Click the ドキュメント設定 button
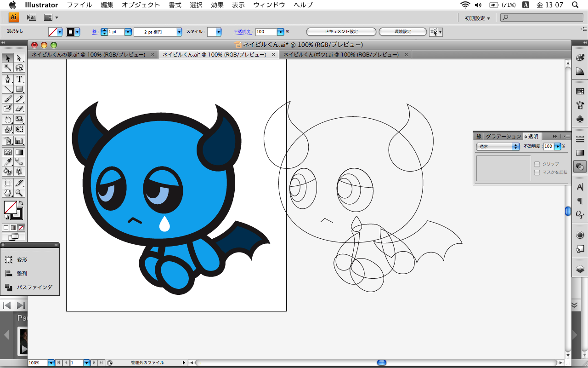This screenshot has height=368, width=588. [341, 32]
